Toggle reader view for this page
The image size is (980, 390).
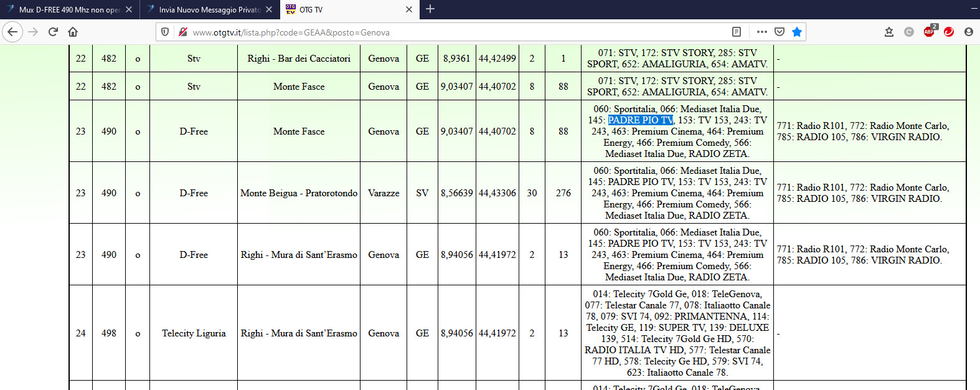[737, 32]
